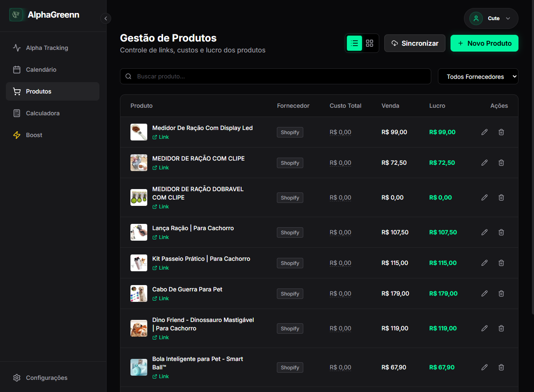
Task: Edit the Lança Ração product entry
Action: pyautogui.click(x=485, y=232)
